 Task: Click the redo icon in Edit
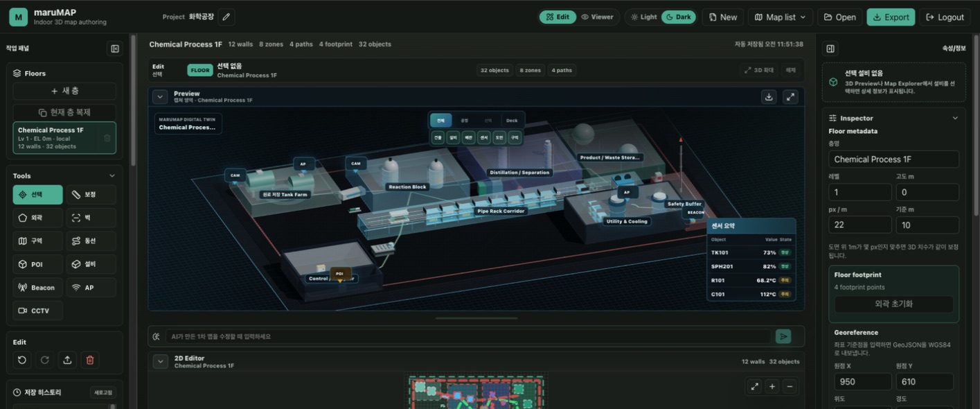click(45, 360)
